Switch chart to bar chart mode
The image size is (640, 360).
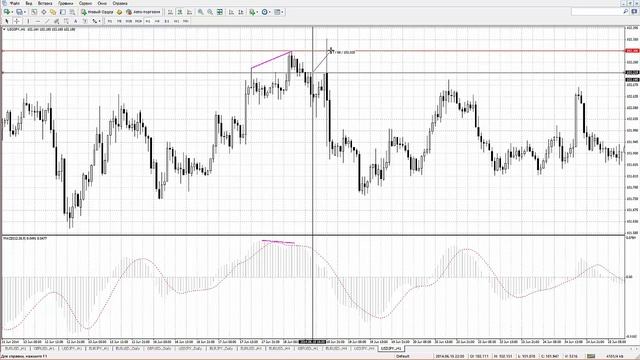point(170,12)
